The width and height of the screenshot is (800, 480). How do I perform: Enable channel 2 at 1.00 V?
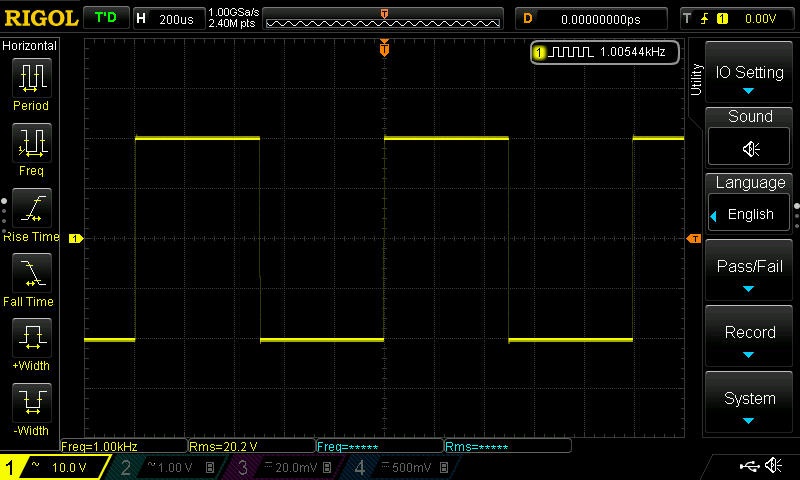[x=166, y=468]
